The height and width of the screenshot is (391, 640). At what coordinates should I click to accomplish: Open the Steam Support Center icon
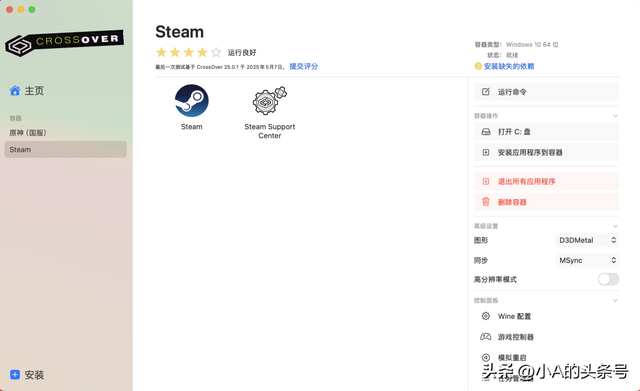tap(269, 101)
